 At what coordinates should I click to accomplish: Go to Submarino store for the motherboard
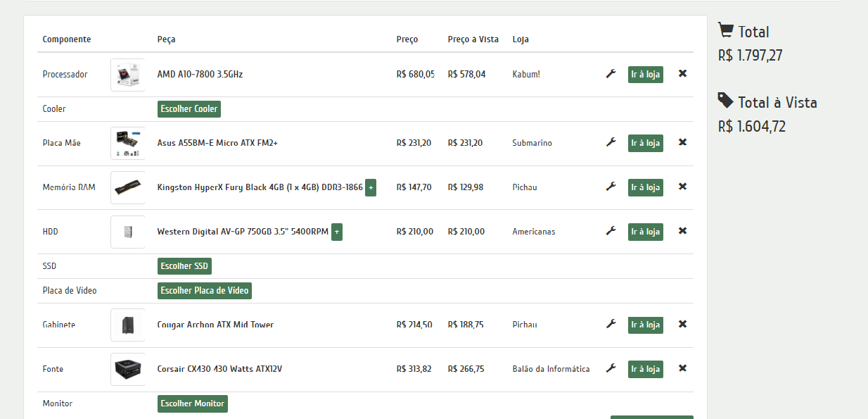tap(646, 144)
